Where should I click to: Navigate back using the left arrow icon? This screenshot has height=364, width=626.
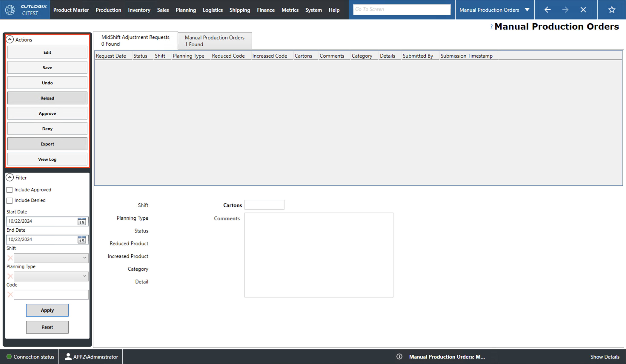(x=547, y=10)
